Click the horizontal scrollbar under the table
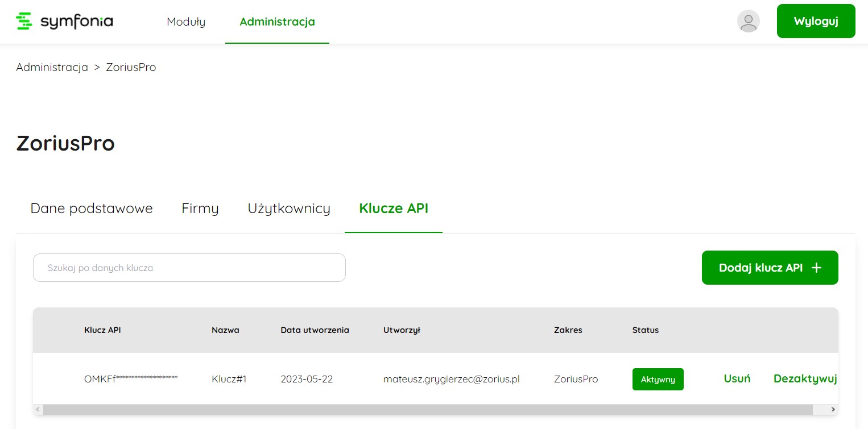 tap(427, 409)
